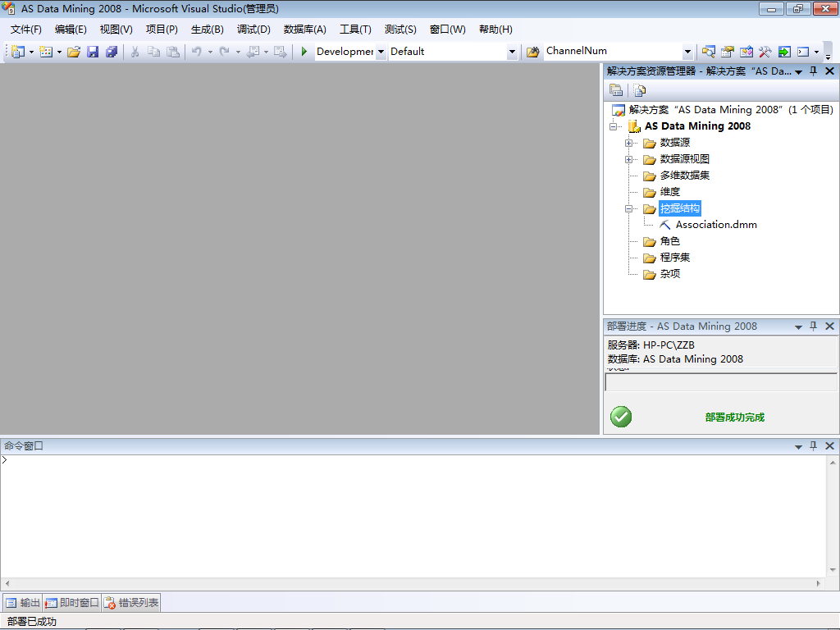Click the Add New Item toolbar icon
Screen dimensions: 840x630
[46, 52]
